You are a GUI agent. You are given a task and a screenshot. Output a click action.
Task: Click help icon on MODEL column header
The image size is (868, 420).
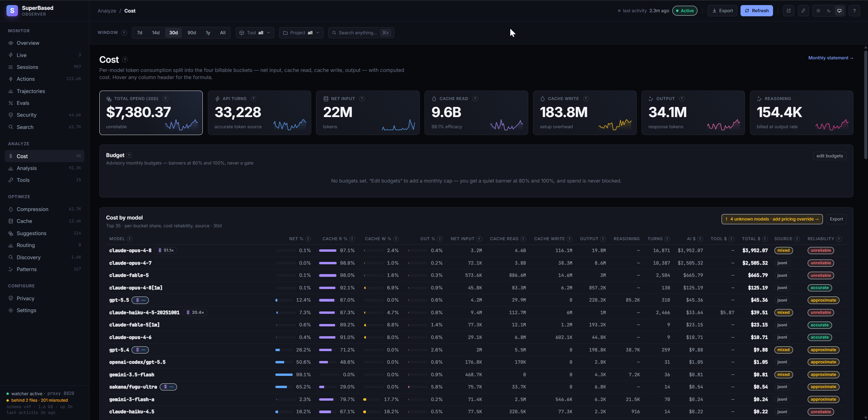coord(130,239)
